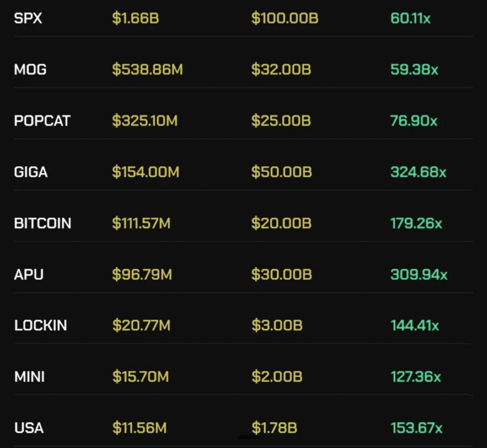Open the MINI token entry
Viewport: 487px width, 448px height.
coord(243,377)
